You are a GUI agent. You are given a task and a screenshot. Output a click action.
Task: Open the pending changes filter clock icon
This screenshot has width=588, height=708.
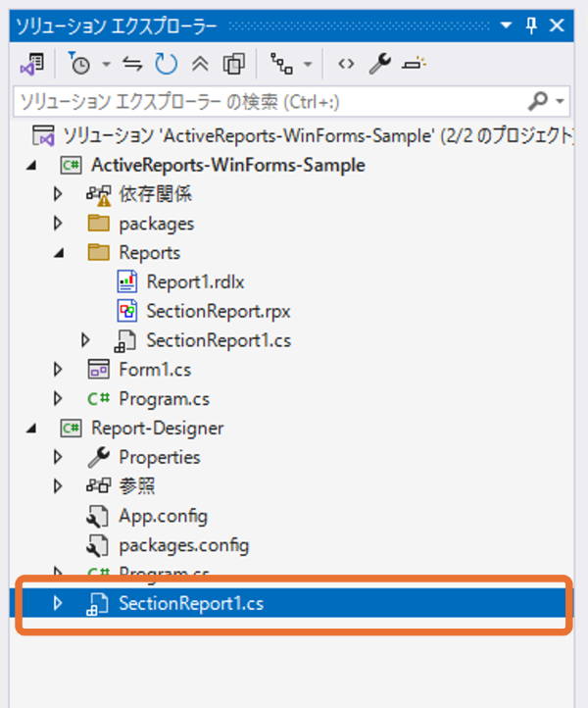[79, 64]
